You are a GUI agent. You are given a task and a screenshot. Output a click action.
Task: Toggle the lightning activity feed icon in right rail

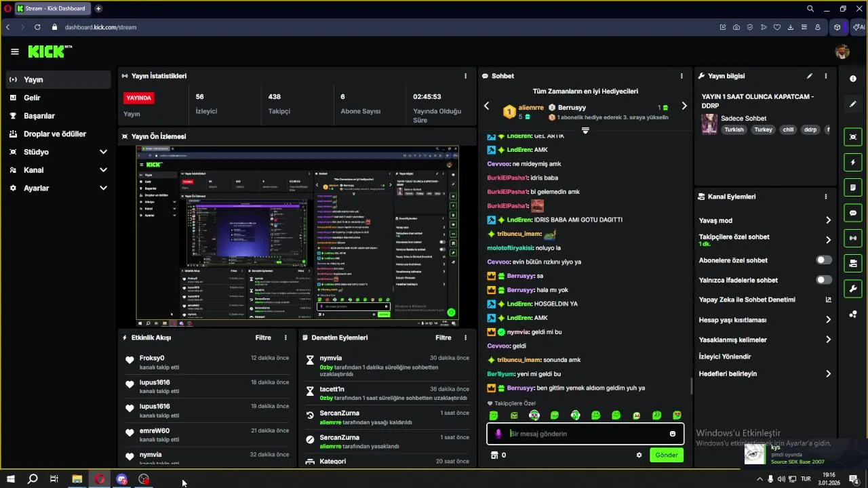[853, 163]
